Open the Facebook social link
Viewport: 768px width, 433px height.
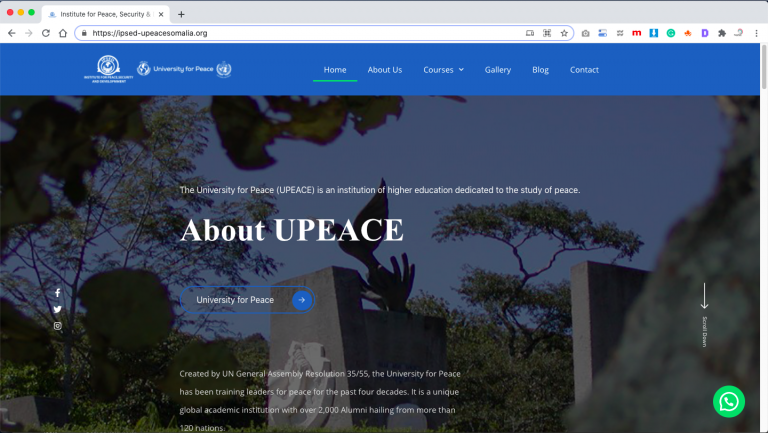pyautogui.click(x=57, y=293)
